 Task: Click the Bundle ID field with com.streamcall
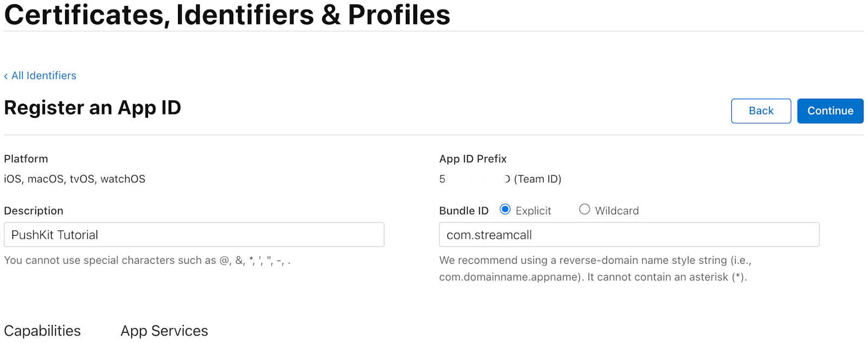[629, 234]
